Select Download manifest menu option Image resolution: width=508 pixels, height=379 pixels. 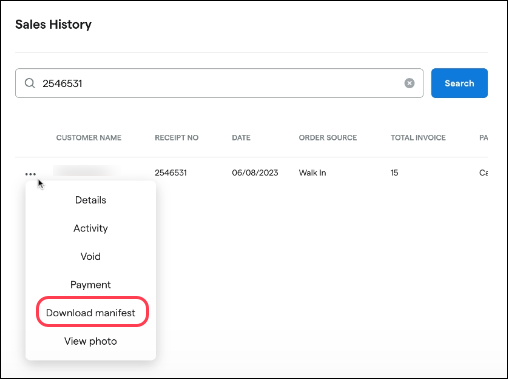[91, 313]
